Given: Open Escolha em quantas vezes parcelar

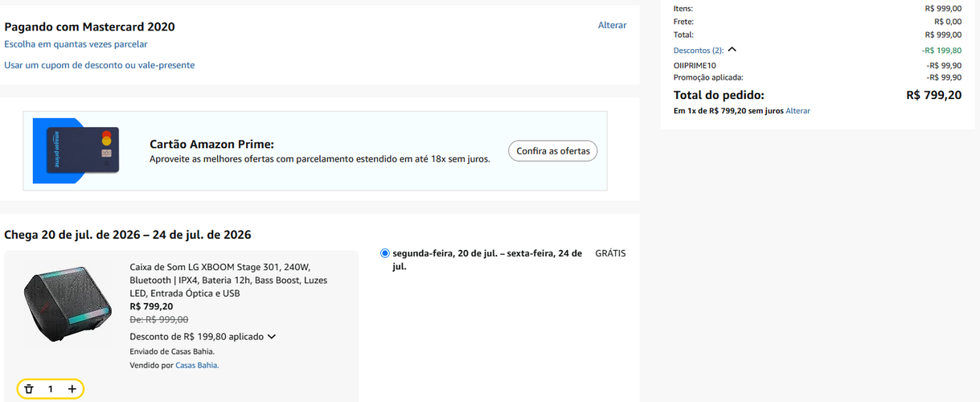Looking at the screenshot, I should [76, 44].
